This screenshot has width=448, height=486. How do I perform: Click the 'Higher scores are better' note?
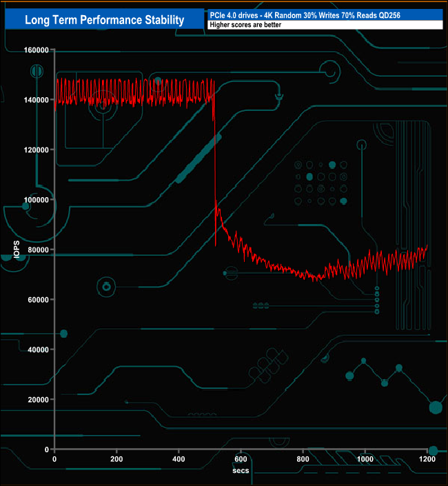click(x=246, y=26)
